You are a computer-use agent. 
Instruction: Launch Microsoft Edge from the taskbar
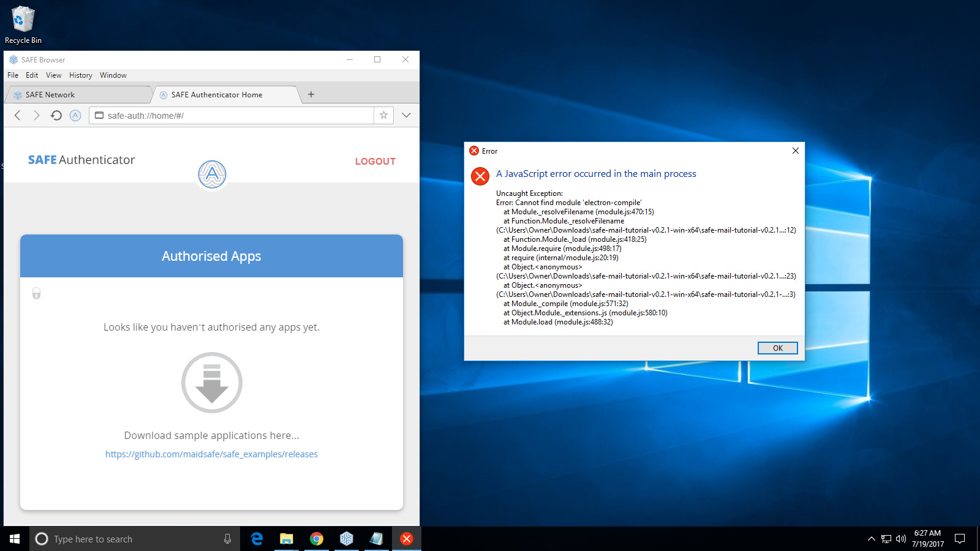[257, 539]
